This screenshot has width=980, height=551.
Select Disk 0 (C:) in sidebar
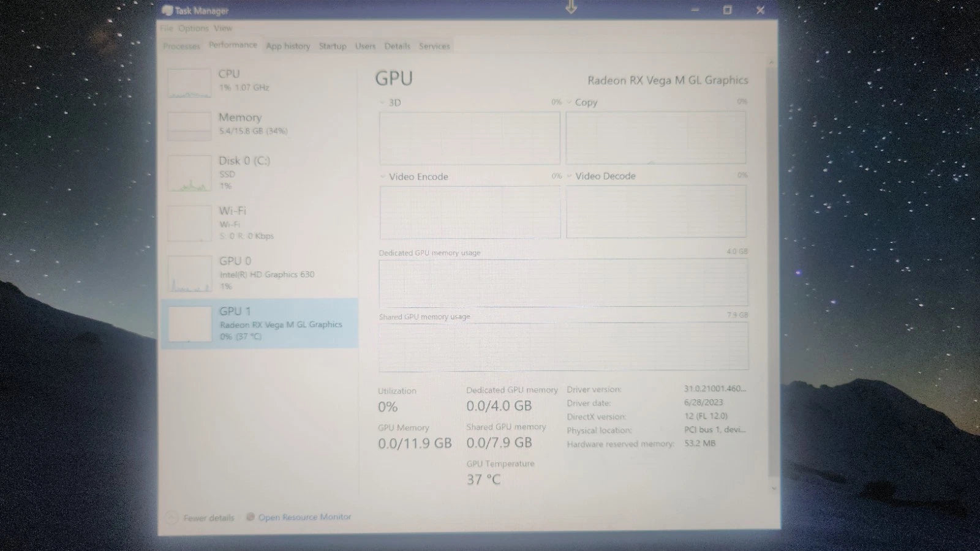[x=244, y=161]
